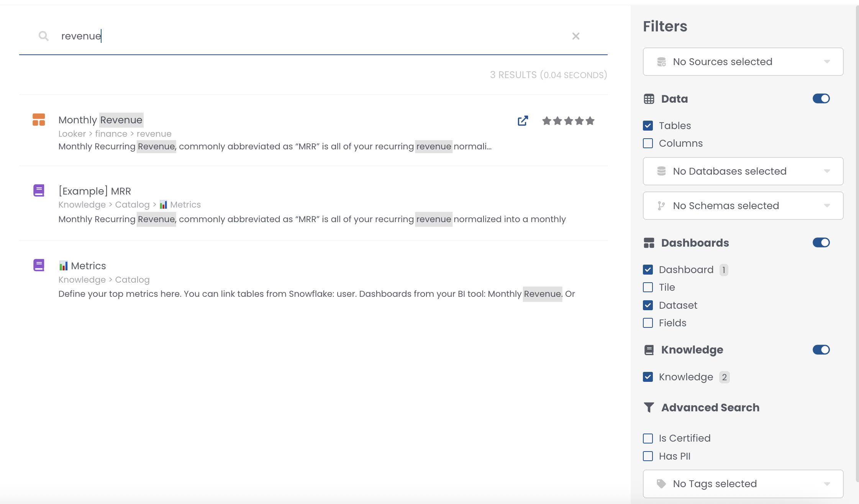This screenshot has width=859, height=504.
Task: Open the Monthly Revenue result title
Action: point(100,120)
